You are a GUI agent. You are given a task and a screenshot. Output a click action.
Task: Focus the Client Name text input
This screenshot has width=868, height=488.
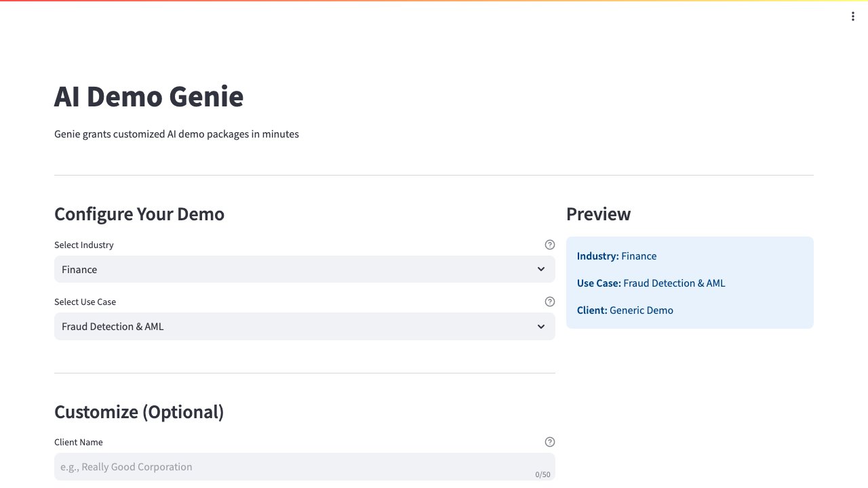click(292, 466)
